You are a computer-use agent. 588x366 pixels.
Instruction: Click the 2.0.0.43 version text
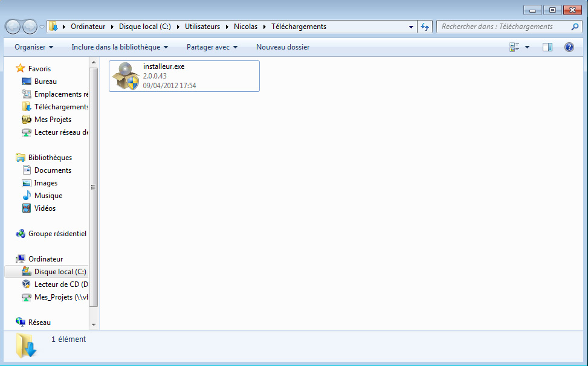155,76
